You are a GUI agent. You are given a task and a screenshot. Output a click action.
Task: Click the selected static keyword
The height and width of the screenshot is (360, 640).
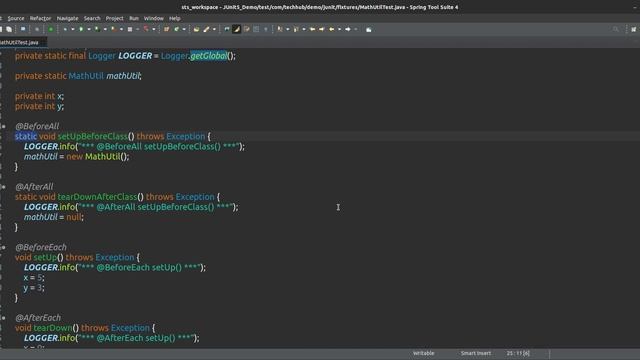26,136
